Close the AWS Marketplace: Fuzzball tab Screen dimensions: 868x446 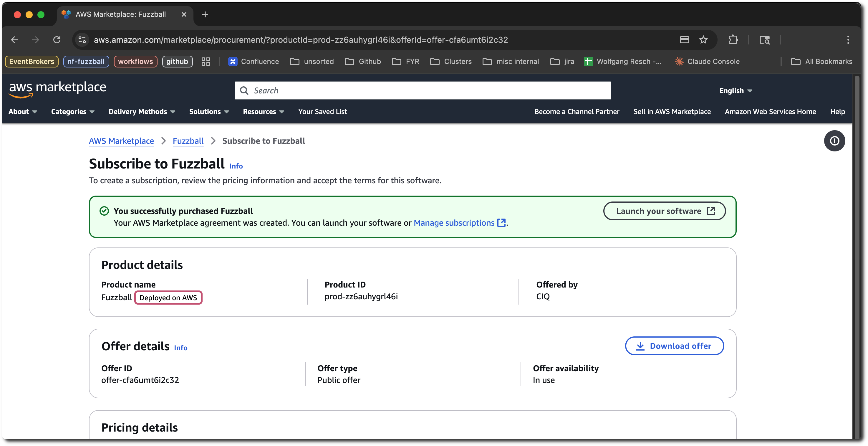[x=184, y=14]
